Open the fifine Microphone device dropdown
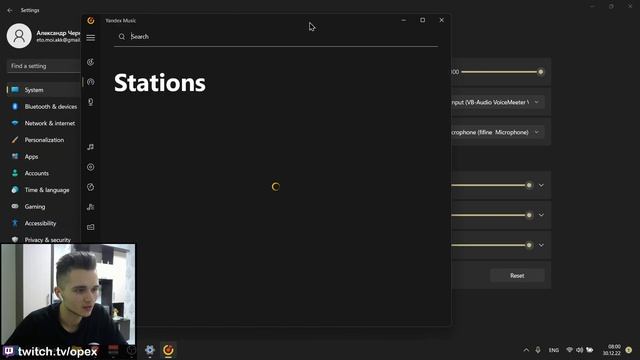The image size is (640, 360). (498, 132)
